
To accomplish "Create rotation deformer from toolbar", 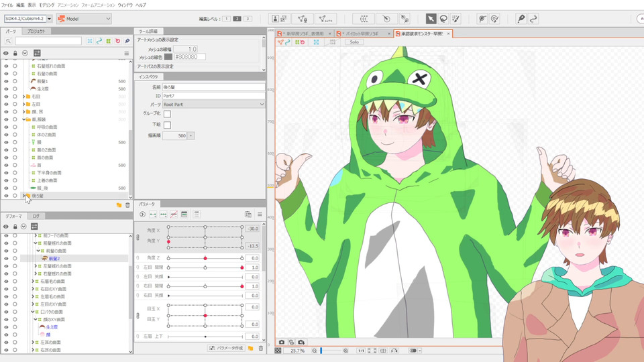I will pyautogui.click(x=386, y=19).
